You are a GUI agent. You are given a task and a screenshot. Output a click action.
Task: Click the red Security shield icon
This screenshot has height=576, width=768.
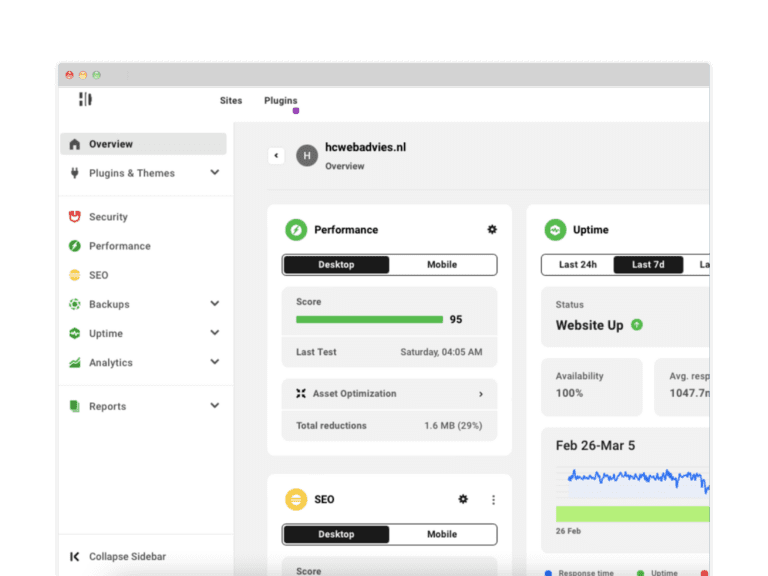[74, 216]
